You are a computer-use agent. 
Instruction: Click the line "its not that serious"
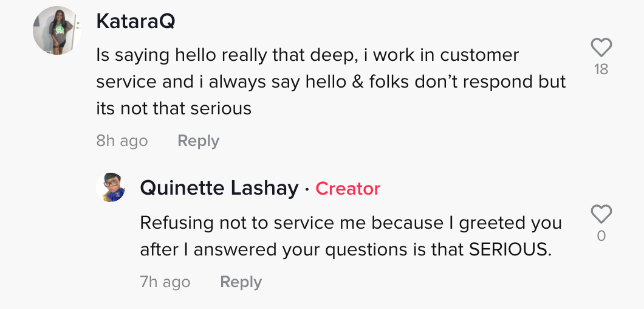pyautogui.click(x=174, y=109)
